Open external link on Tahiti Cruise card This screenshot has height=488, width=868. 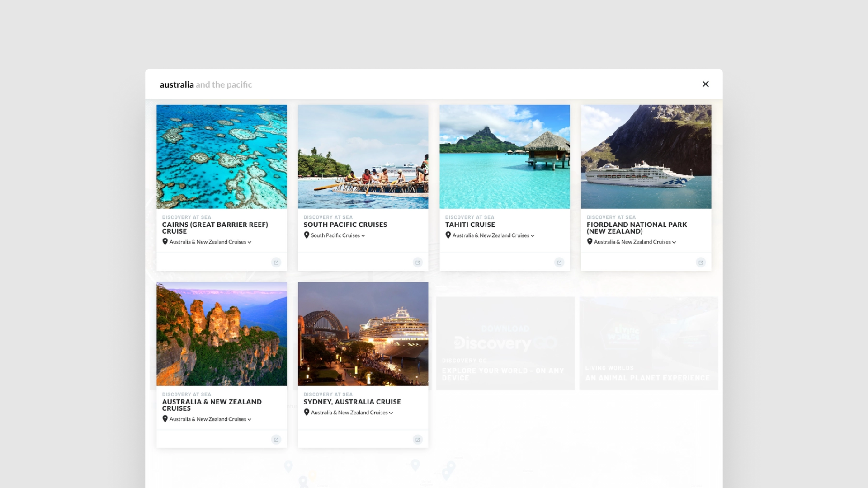(559, 263)
